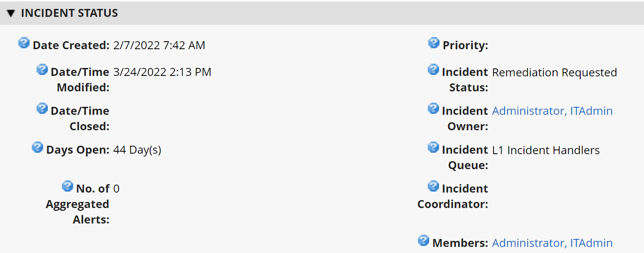Click help icon beside Priority
The width and height of the screenshot is (644, 253).
(x=434, y=43)
